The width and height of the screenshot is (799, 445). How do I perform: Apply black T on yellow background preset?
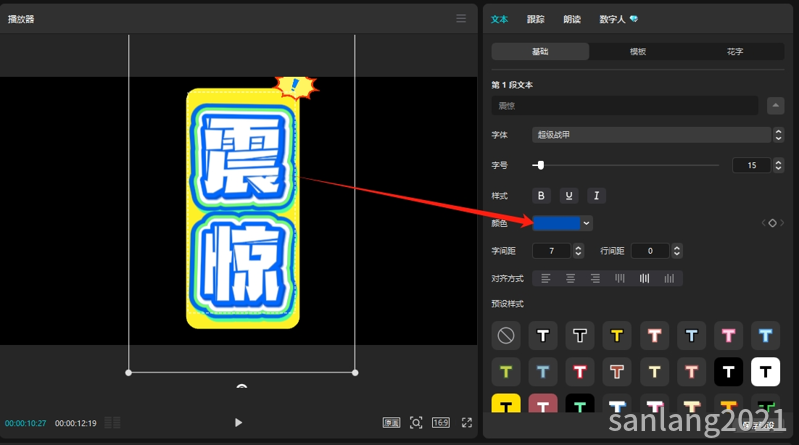506,403
